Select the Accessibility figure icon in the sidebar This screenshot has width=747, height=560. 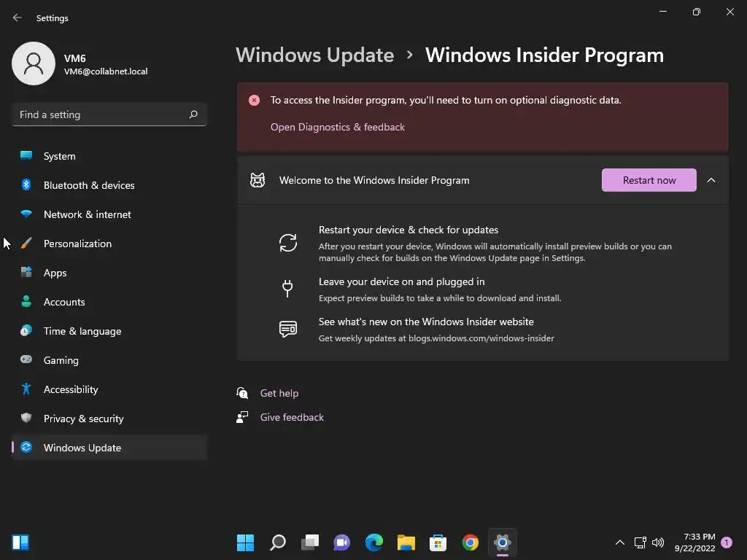pos(26,389)
